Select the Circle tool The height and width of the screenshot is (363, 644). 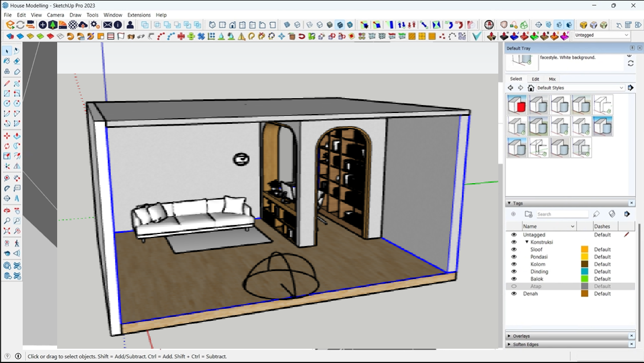tap(7, 103)
